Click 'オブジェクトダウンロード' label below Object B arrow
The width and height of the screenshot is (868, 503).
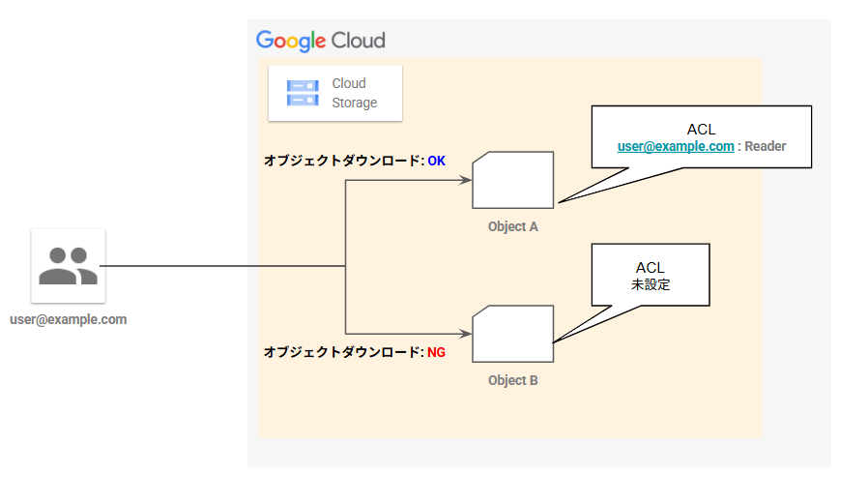pyautogui.click(x=342, y=352)
